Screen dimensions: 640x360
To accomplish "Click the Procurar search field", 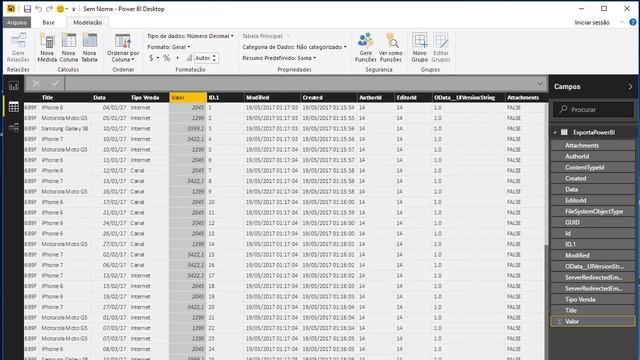I will [593, 109].
